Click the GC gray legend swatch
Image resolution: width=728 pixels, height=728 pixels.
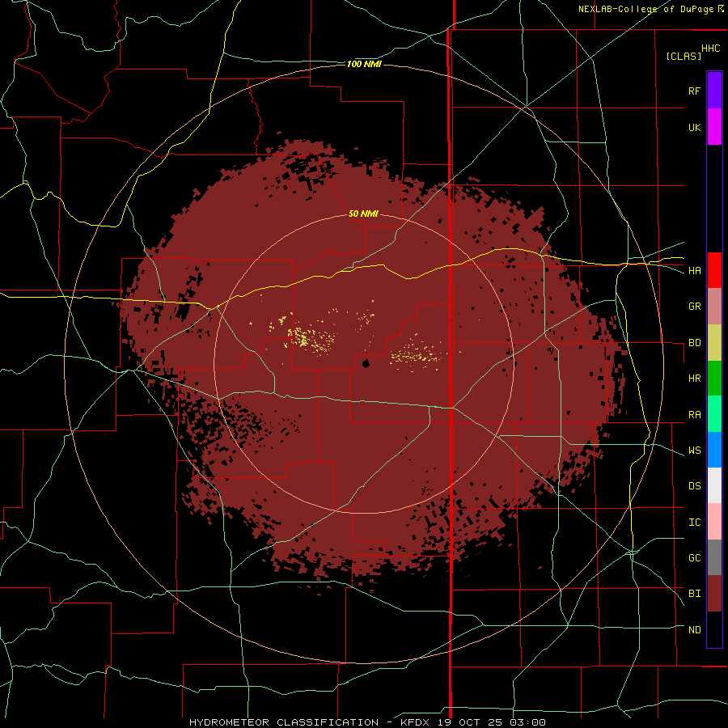pos(714,557)
